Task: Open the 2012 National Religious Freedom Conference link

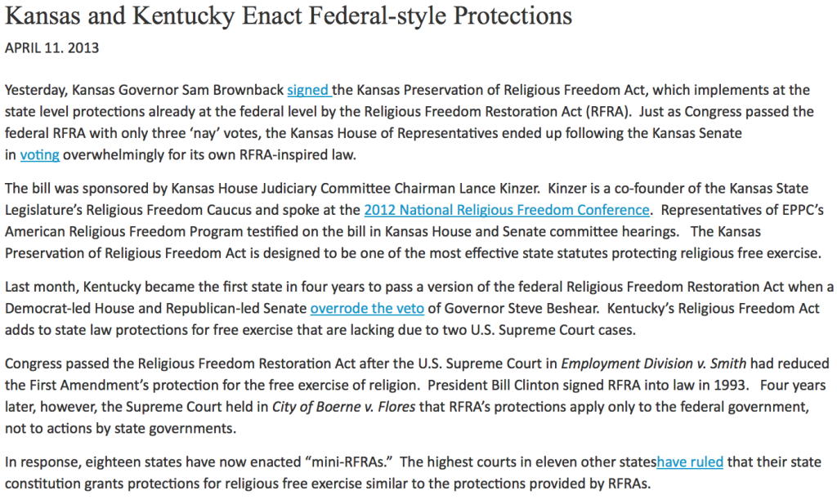Action: [x=507, y=210]
